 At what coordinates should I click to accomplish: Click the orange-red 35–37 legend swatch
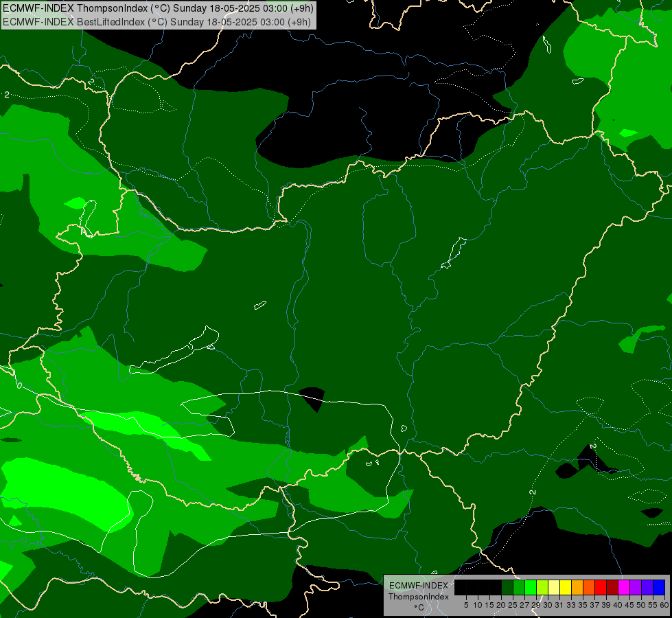[589, 587]
